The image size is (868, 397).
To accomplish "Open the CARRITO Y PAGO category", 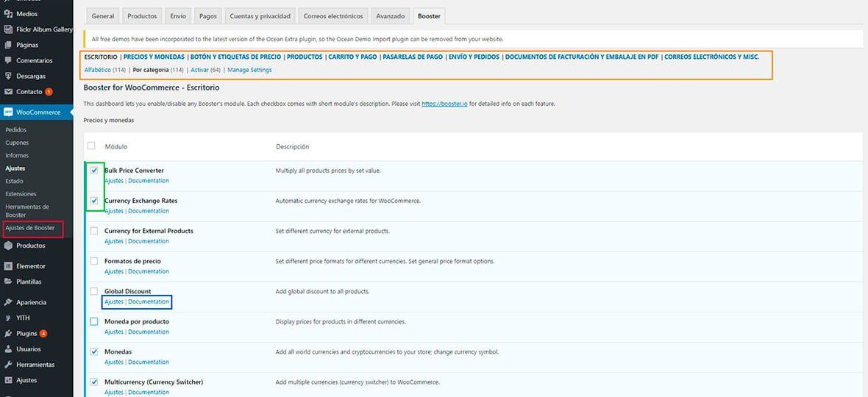I will 352,57.
